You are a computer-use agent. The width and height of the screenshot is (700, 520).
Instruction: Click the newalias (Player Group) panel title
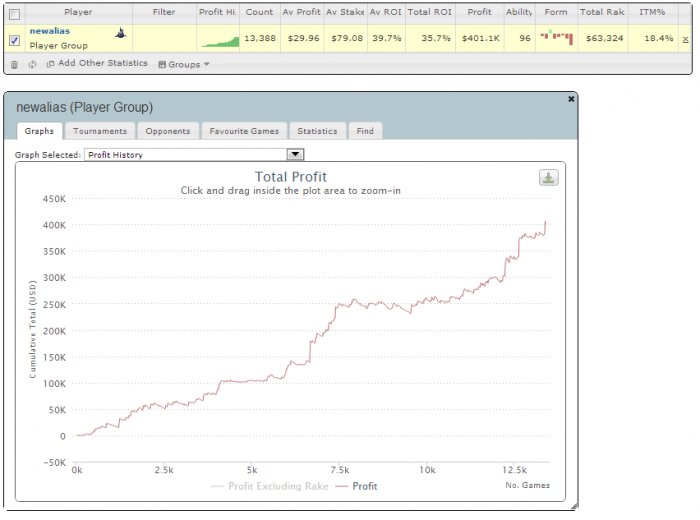84,107
